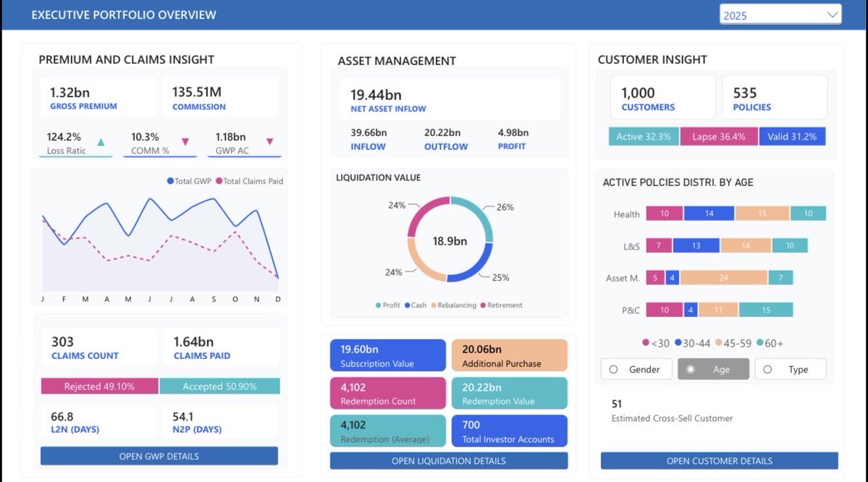Click the 20.22bn OUTFLOW value

(442, 133)
